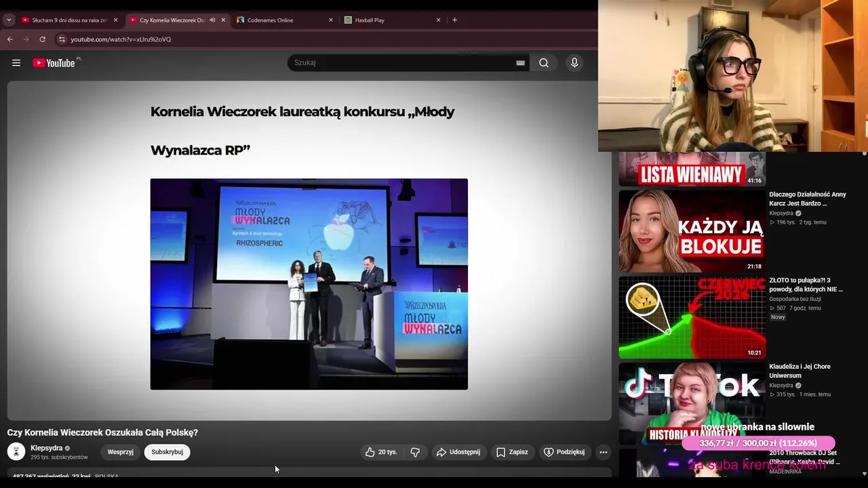The height and width of the screenshot is (488, 868).
Task: Click the 295 tys. subskrybentów text
Action: (59, 457)
